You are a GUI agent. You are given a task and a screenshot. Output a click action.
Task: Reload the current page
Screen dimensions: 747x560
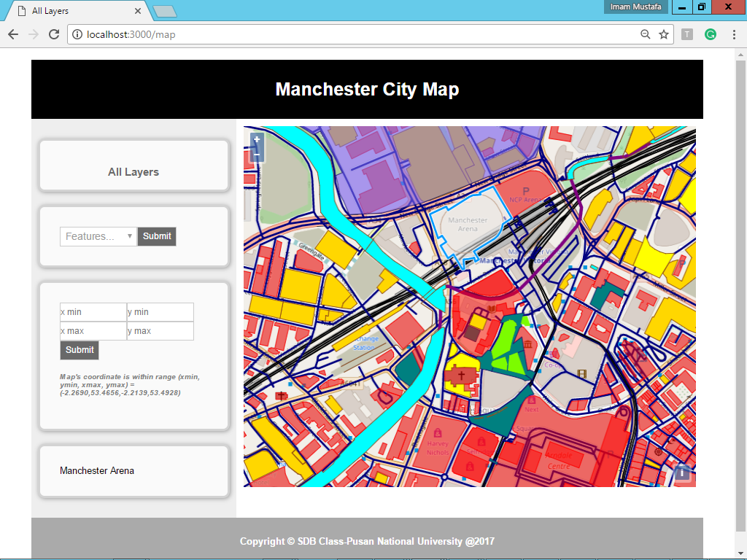tap(54, 34)
